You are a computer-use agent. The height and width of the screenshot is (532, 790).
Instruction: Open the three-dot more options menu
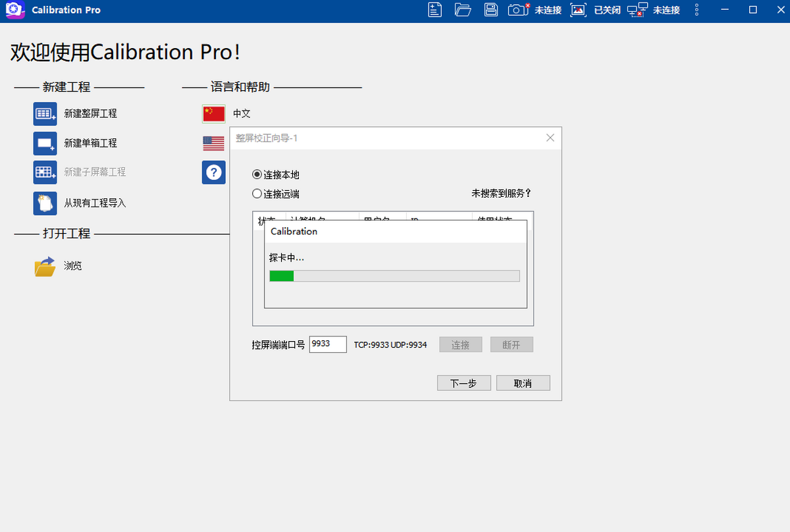[697, 10]
